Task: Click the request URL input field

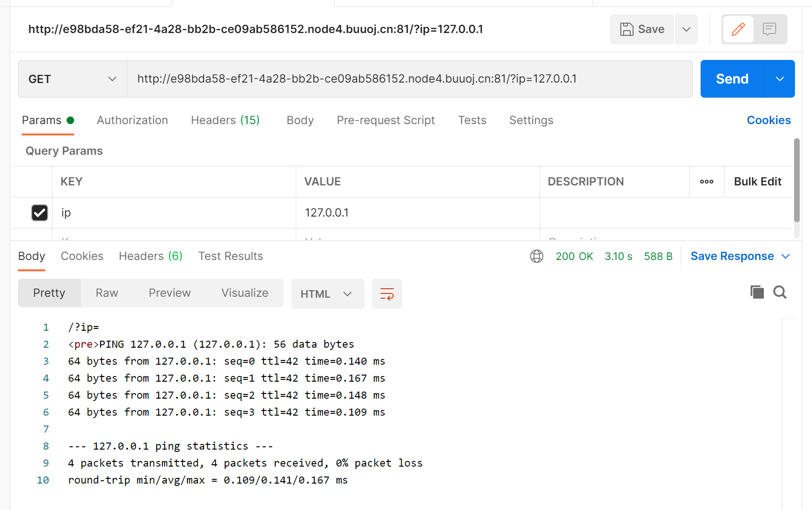Action: coord(409,79)
